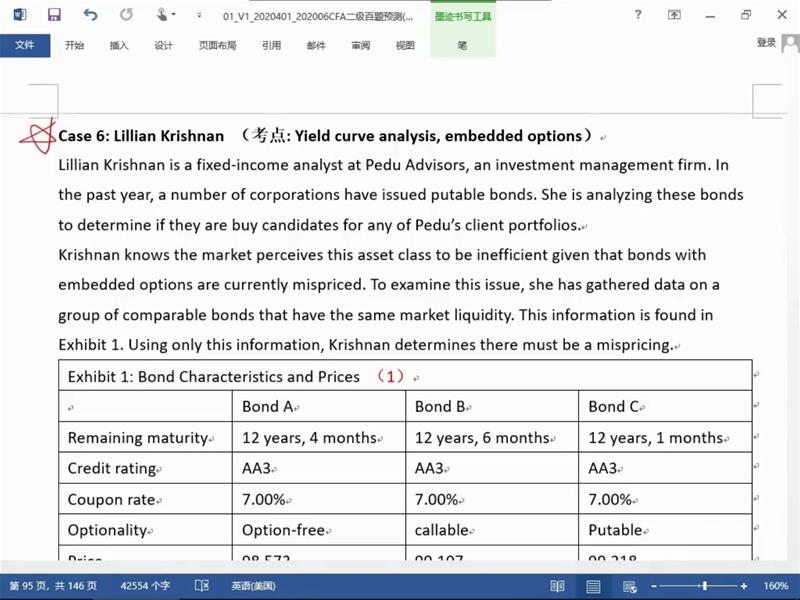
Task: Open the 插入 Insert tab
Action: click(119, 45)
